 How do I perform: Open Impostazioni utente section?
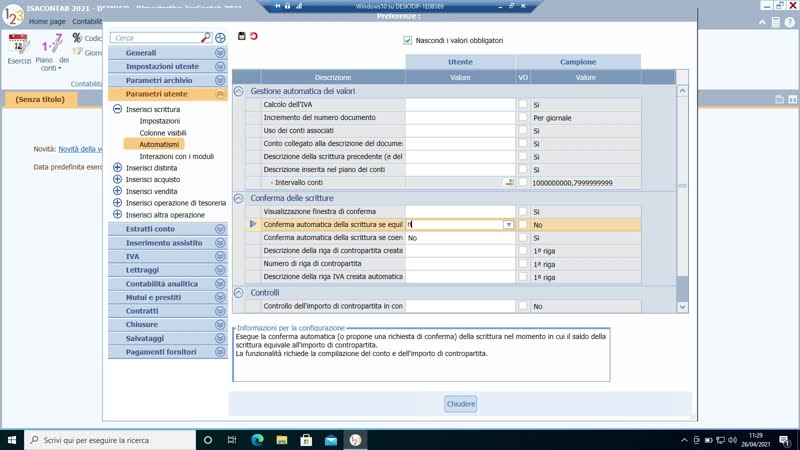168,66
